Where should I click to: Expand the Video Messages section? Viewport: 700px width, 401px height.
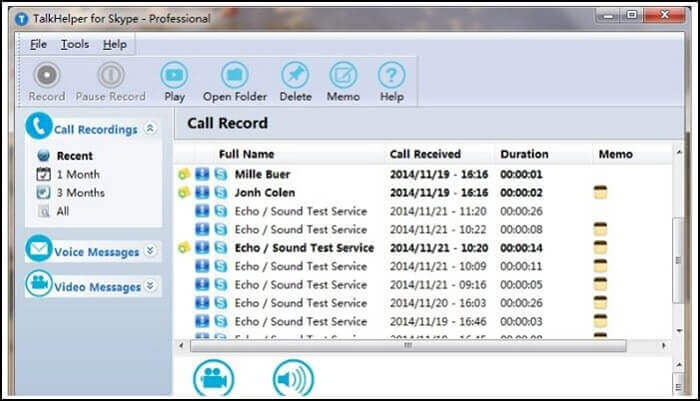(x=150, y=286)
